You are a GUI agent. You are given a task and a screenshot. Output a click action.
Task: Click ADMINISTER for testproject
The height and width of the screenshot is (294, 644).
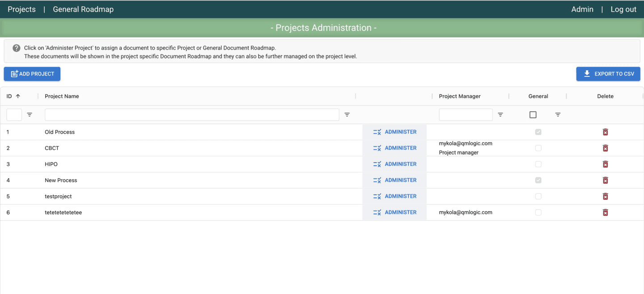[x=394, y=196]
